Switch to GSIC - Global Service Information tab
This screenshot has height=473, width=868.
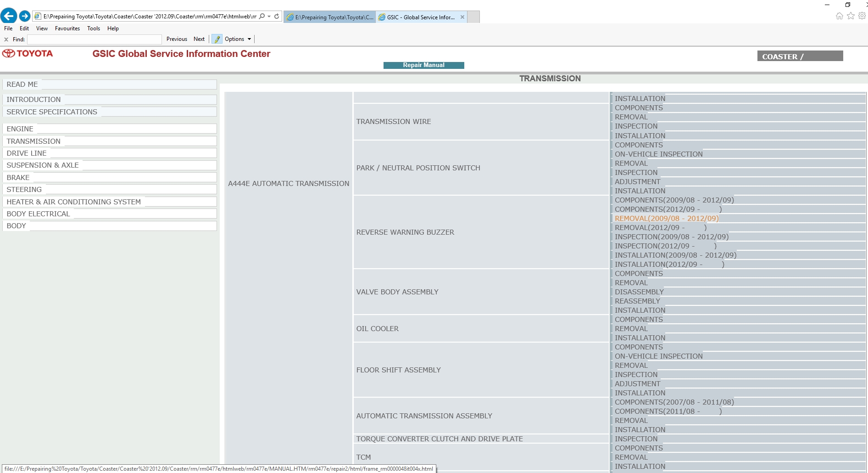(421, 17)
